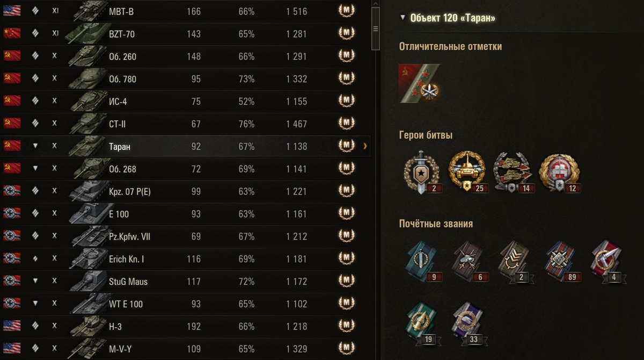Collapse the «Объект 120 Таран» panel header
The image size is (644, 360).
click(403, 17)
